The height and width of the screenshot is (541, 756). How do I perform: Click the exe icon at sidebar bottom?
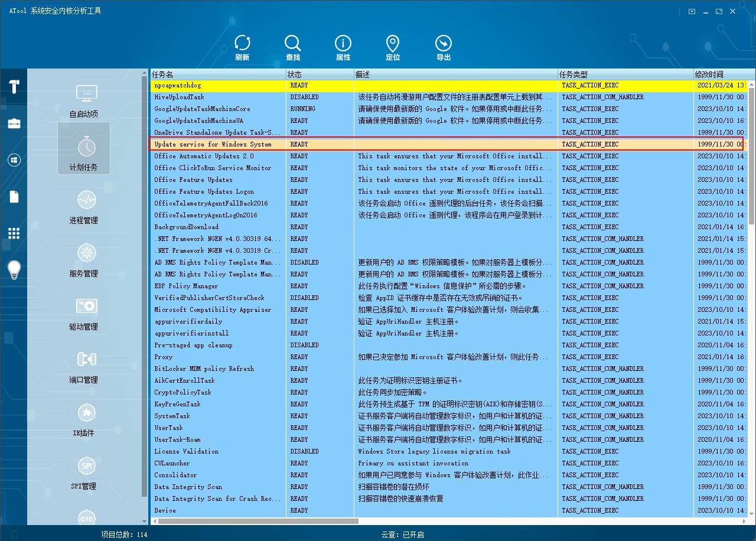click(87, 517)
